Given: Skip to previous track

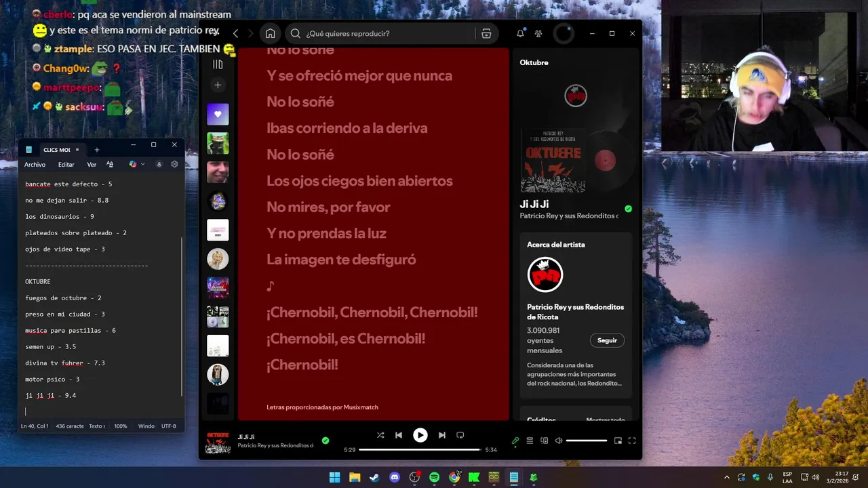Looking at the screenshot, I should (x=399, y=435).
